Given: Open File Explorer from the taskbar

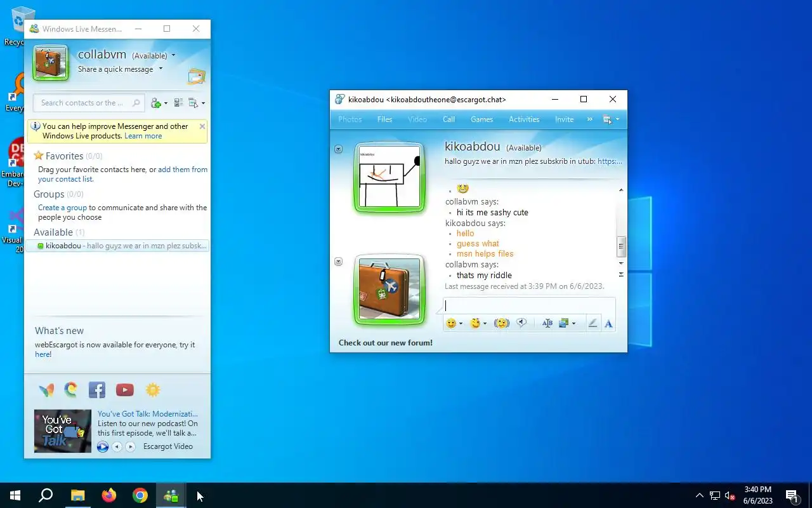Looking at the screenshot, I should pos(77,495).
